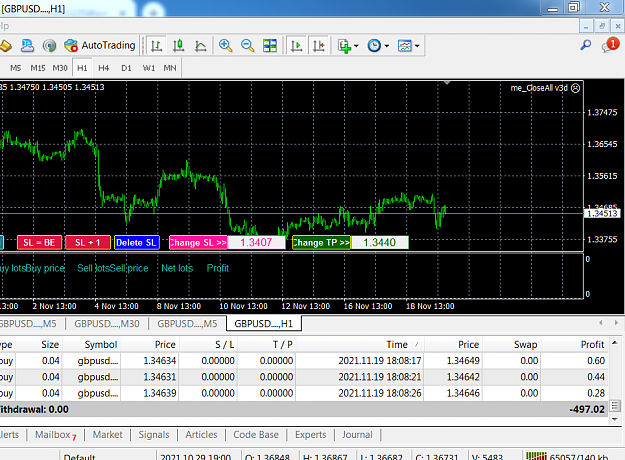Screen dimensions: 625x460
Task: Select trade opened at 2021.11.19 18:08:21
Action: coord(304,377)
